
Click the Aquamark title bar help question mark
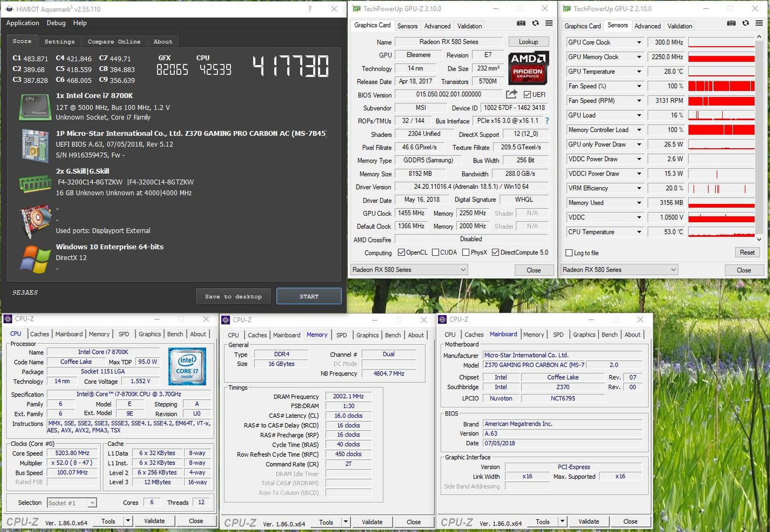(310, 9)
